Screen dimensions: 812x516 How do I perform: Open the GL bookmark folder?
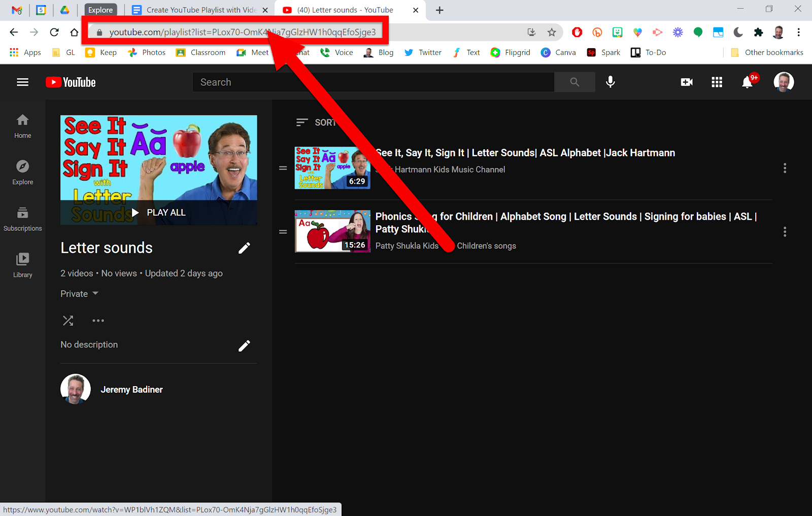64,52
